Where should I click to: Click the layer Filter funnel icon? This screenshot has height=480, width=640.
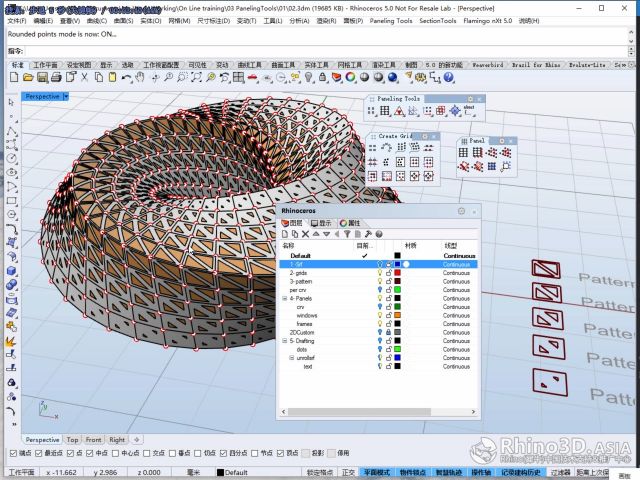347,234
